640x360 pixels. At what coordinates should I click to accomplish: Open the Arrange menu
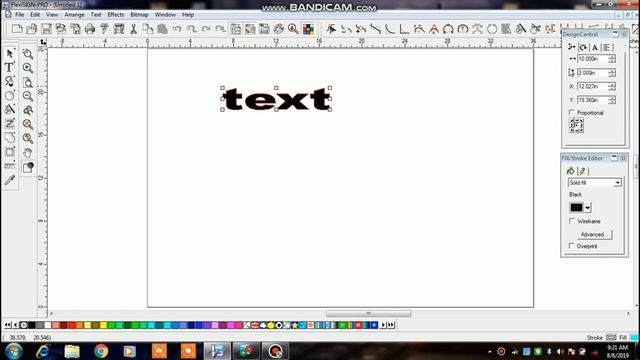(x=74, y=15)
